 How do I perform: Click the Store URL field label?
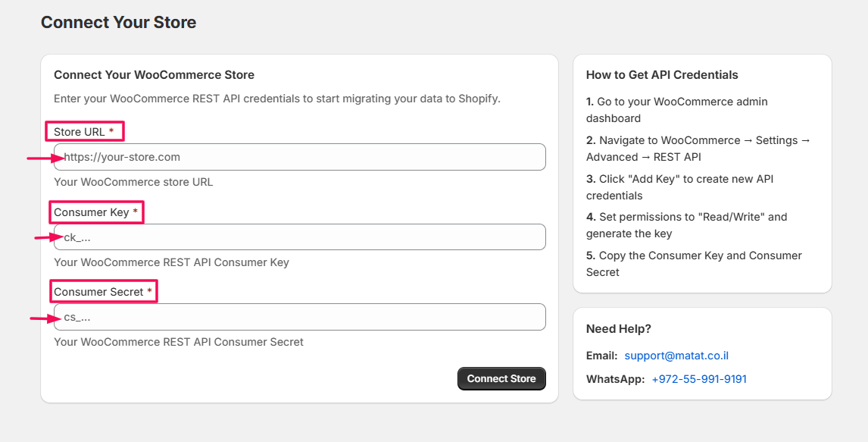tap(80, 132)
